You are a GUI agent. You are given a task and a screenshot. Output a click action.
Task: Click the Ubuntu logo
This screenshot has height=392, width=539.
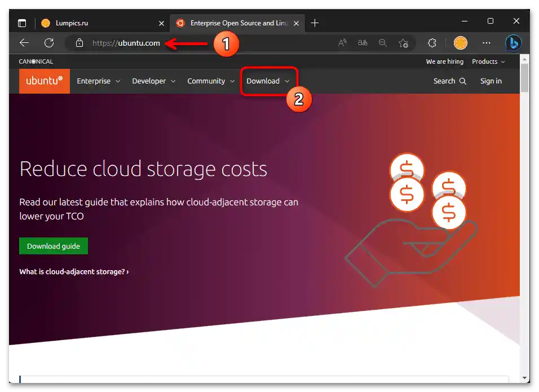pyautogui.click(x=44, y=81)
